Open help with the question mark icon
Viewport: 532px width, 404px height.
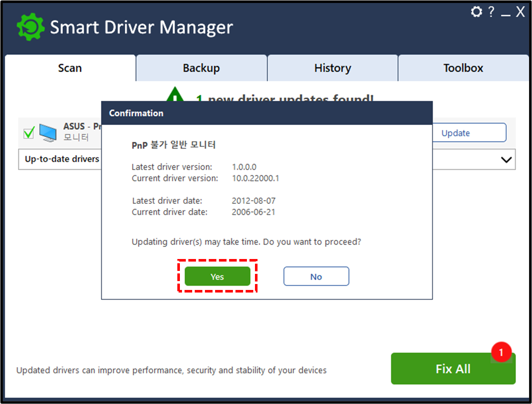point(491,11)
